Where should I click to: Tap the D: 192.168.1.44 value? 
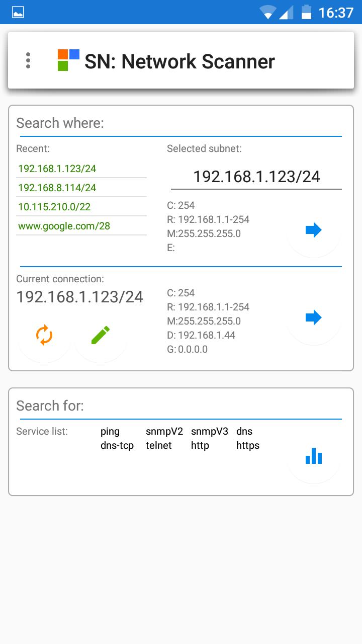click(x=201, y=335)
